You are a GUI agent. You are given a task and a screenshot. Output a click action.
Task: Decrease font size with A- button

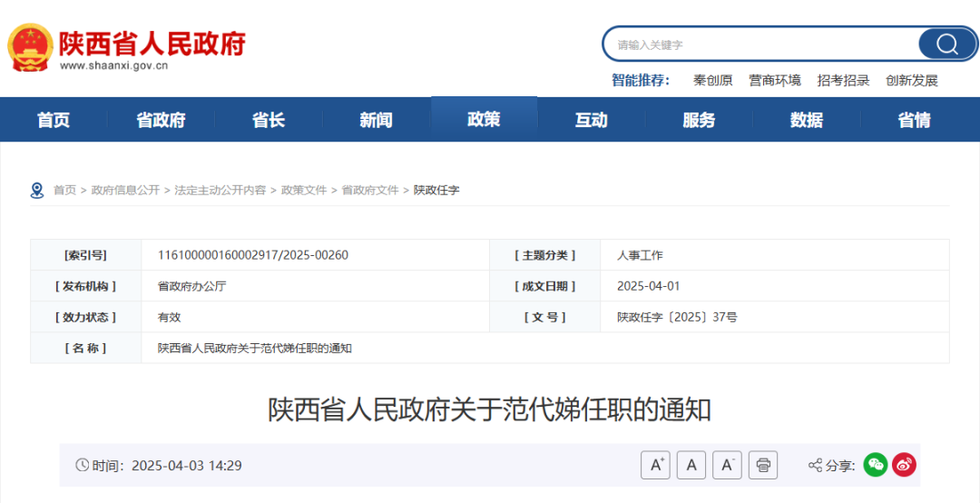pos(727,465)
